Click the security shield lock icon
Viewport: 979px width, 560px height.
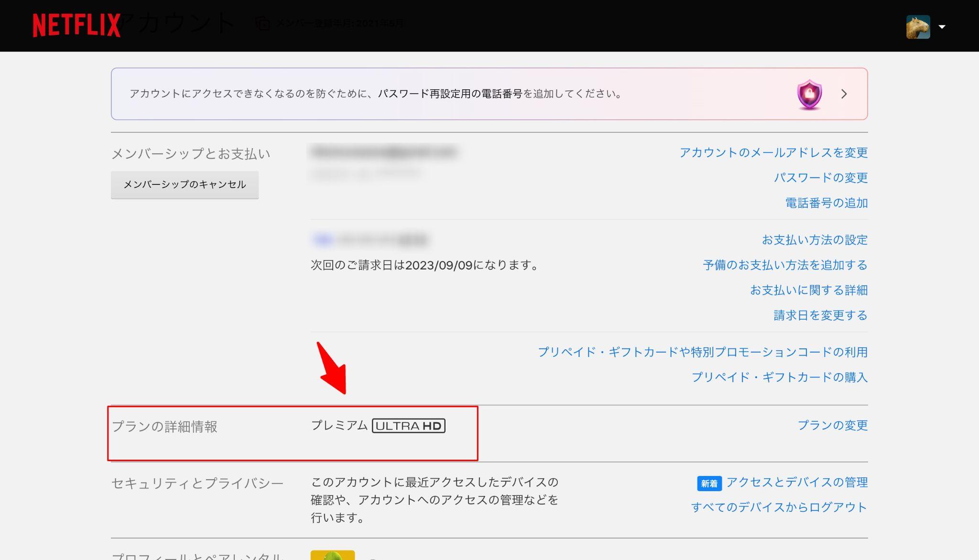click(x=809, y=94)
